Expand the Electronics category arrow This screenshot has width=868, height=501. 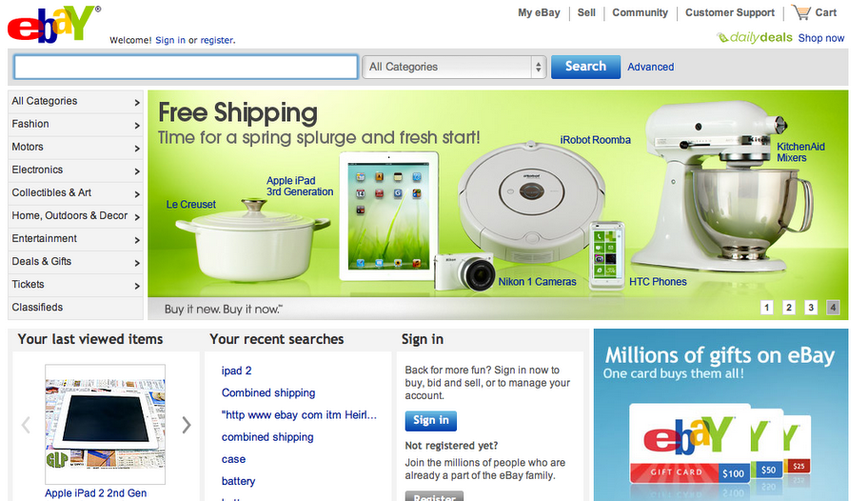pyautogui.click(x=137, y=171)
